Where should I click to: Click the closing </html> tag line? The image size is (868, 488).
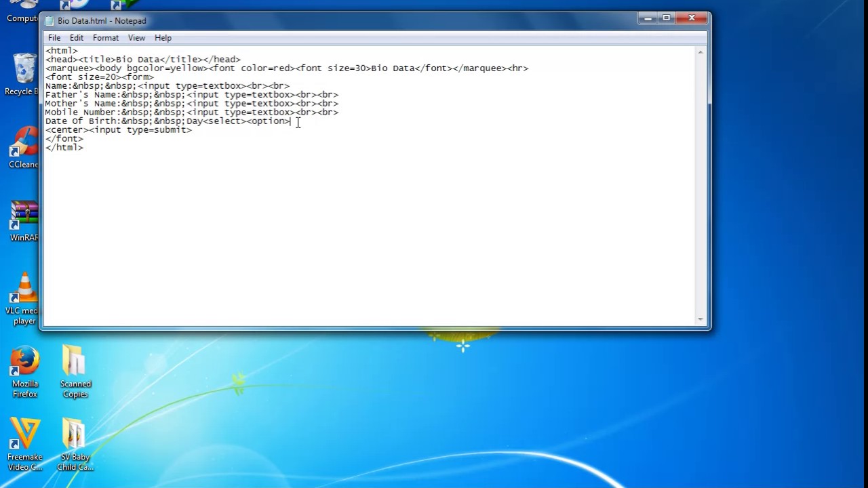click(64, 148)
